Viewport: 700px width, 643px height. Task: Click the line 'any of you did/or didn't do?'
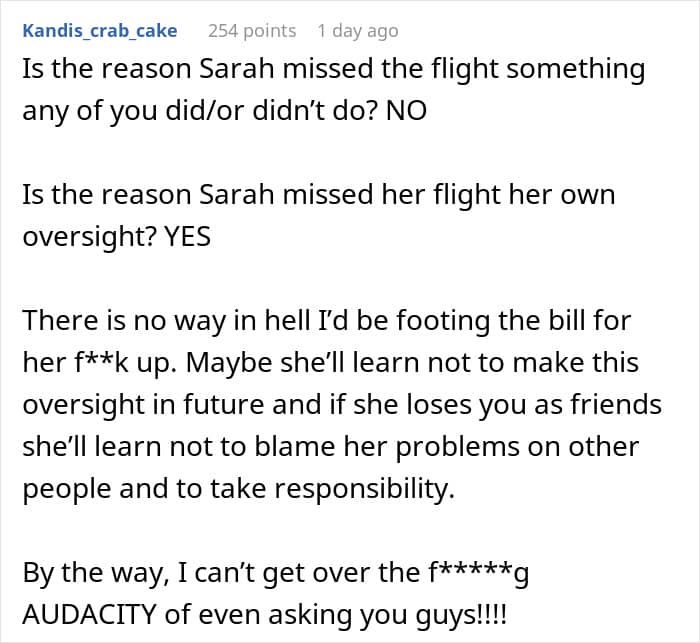(200, 112)
